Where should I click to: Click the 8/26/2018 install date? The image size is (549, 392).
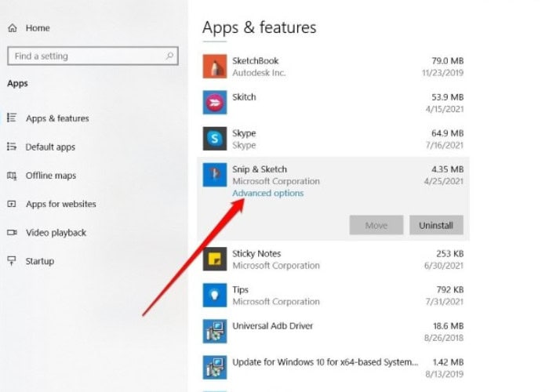coord(444,338)
